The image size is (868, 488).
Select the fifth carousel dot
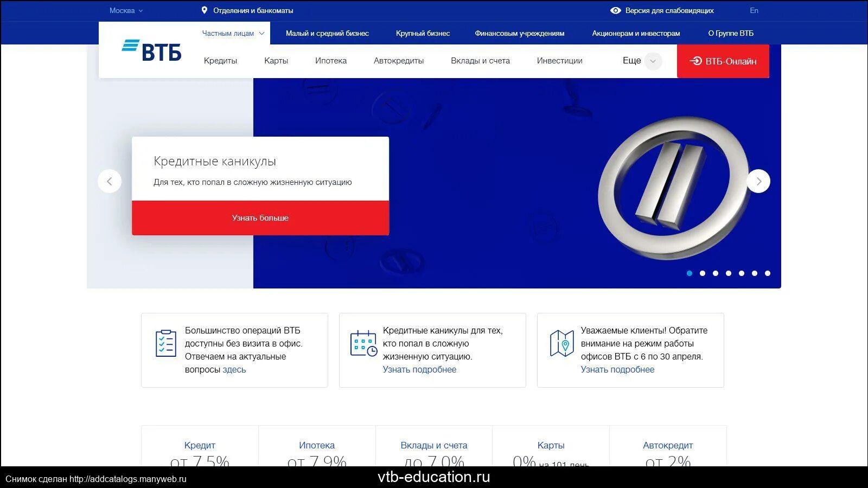(x=742, y=273)
